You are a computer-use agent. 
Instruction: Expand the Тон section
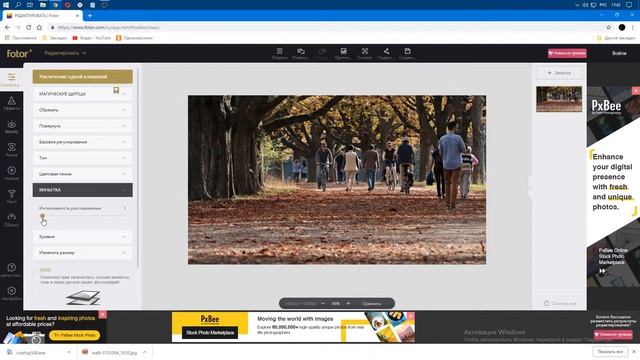[x=82, y=158]
